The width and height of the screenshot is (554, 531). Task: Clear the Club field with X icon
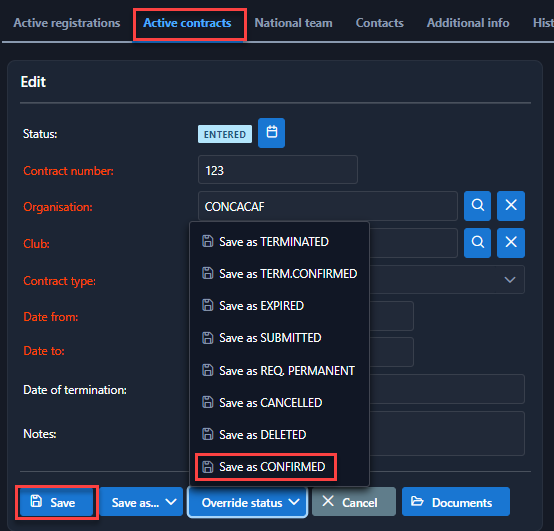(511, 243)
